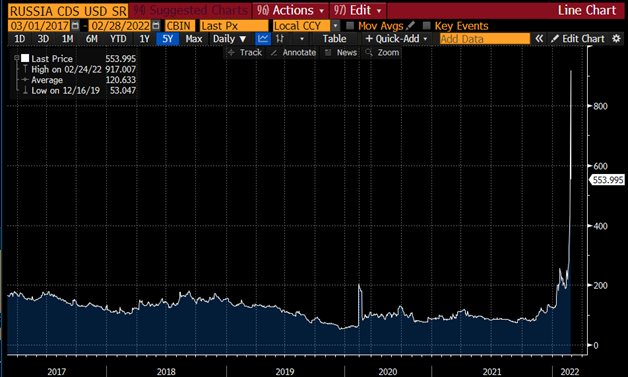This screenshot has height=377, width=628.
Task: Click the start date field 03/01/2017
Action: pyautogui.click(x=39, y=26)
